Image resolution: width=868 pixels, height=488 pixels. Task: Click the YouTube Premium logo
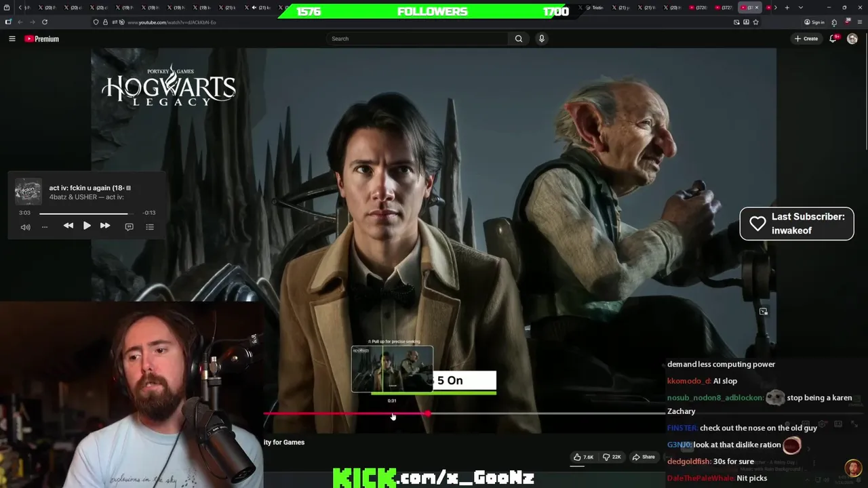(x=42, y=39)
